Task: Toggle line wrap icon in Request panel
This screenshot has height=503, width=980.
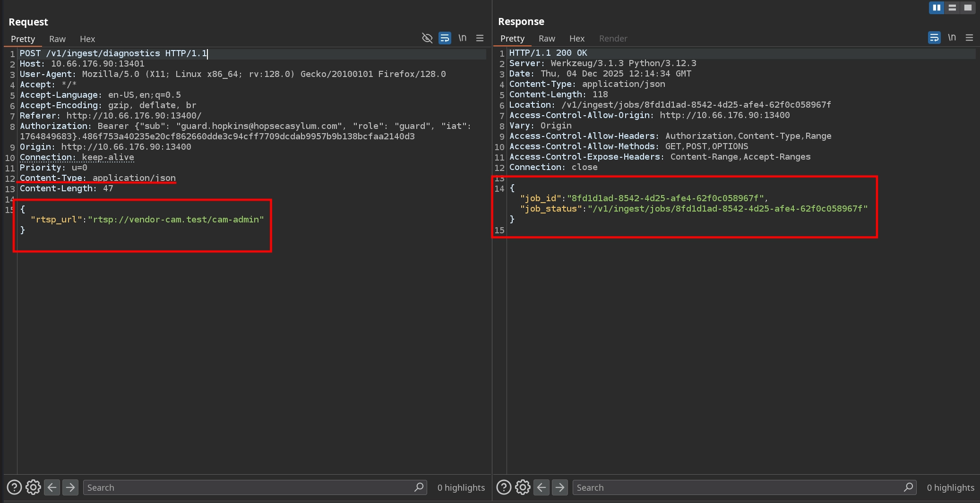Action: pos(445,38)
